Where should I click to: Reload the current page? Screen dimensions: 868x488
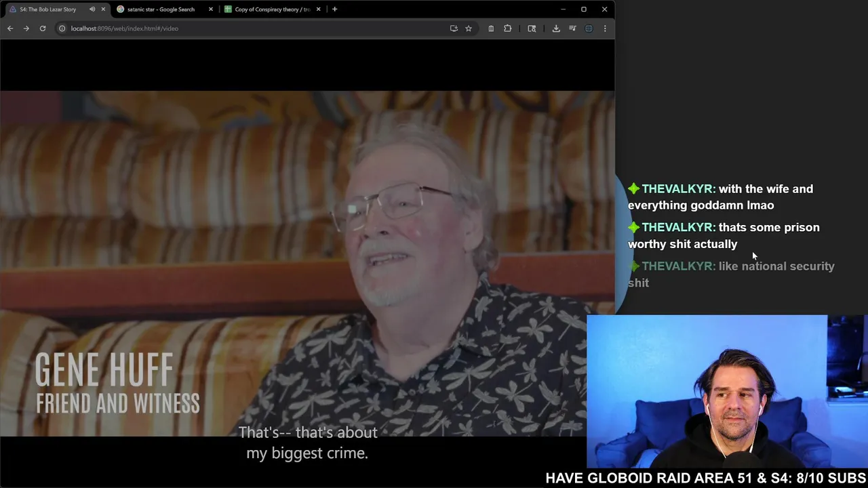[42, 28]
